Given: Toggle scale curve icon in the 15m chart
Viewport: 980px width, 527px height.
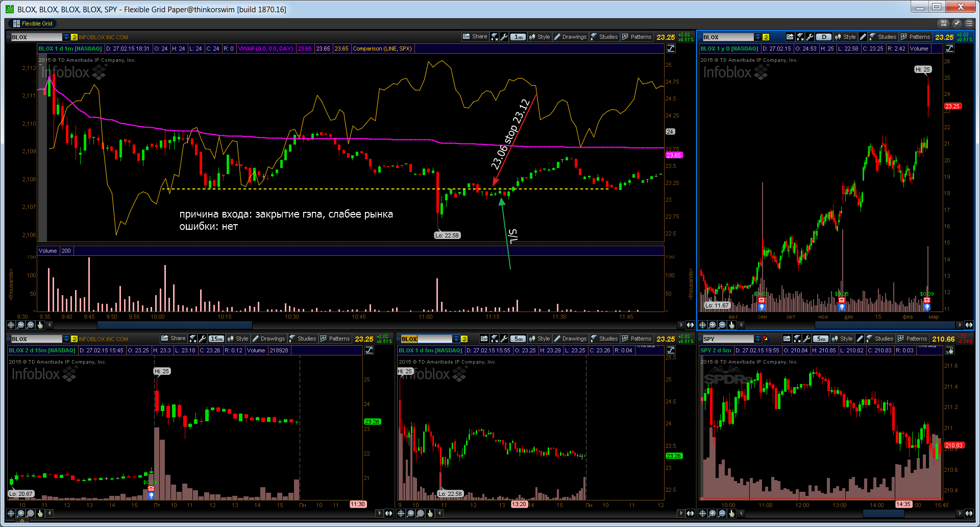Looking at the screenshot, I should 369,350.
